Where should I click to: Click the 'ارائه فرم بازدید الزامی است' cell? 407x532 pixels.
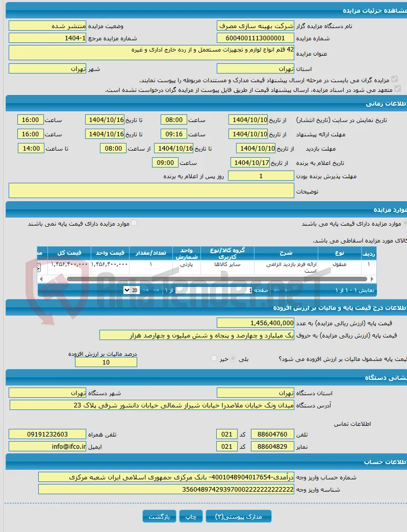point(286,268)
